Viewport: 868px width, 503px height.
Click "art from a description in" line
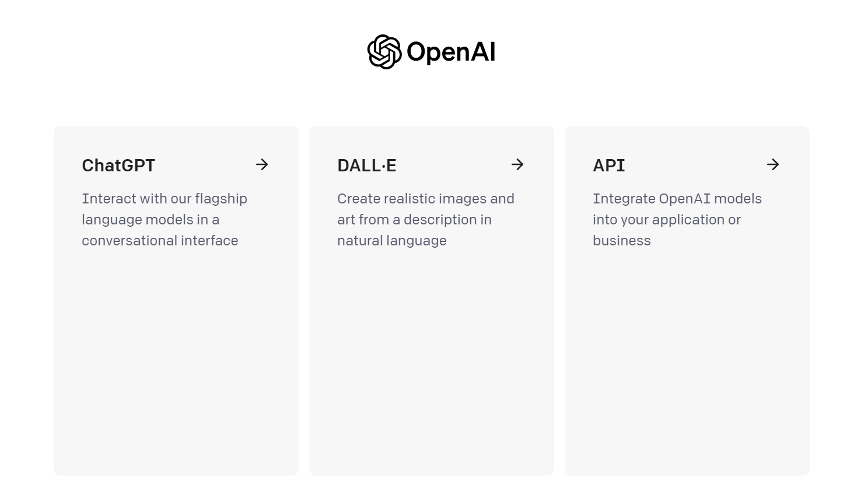point(414,220)
